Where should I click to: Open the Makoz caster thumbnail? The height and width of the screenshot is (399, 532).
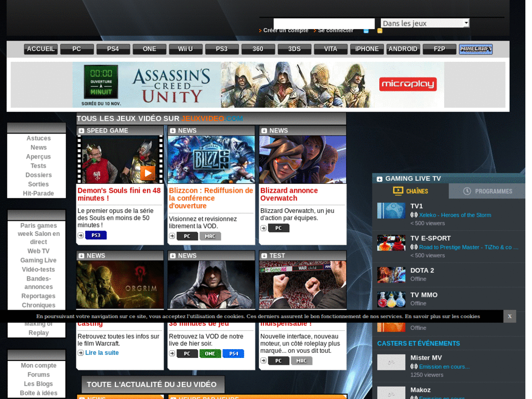pos(391,393)
